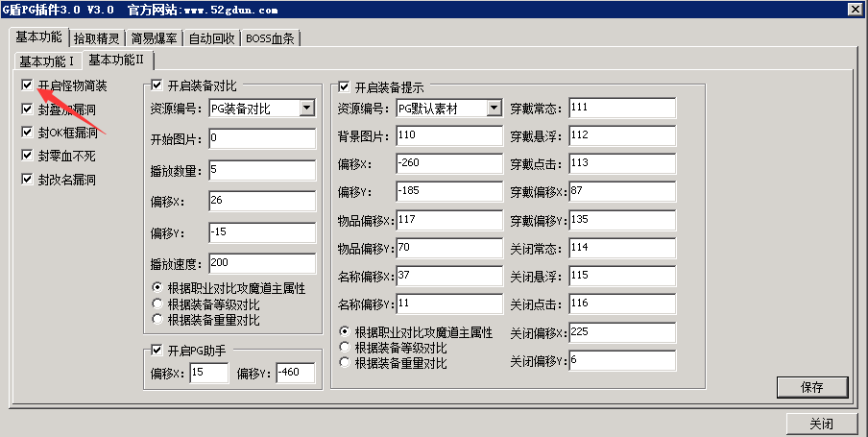This screenshot has width=868, height=437.
Task: Click the 物品偏移Y field showing 70
Action: point(449,248)
